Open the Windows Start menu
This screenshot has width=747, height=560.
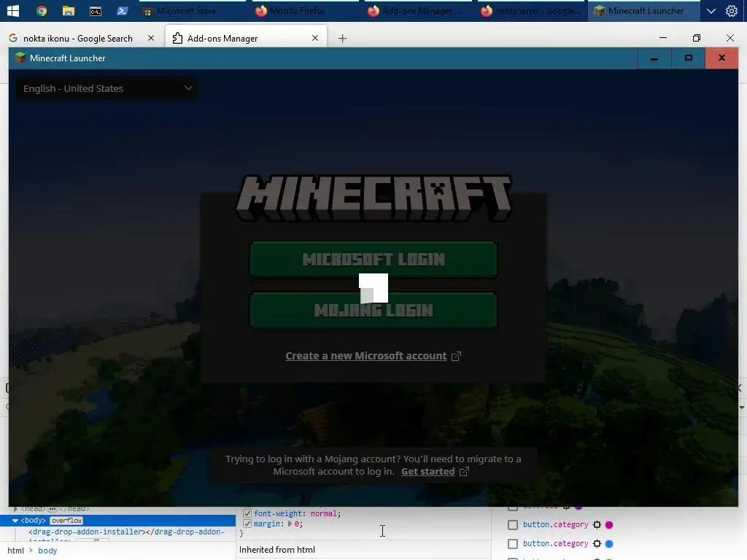tap(13, 10)
